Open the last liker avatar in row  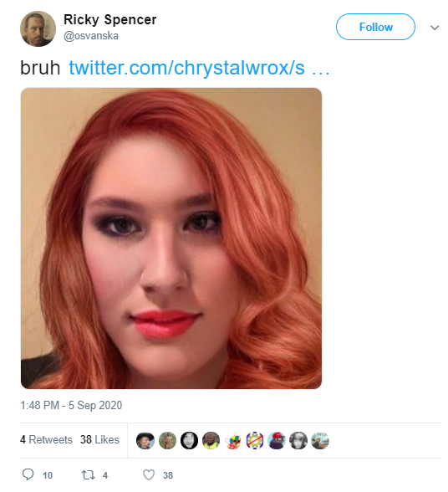tap(320, 440)
